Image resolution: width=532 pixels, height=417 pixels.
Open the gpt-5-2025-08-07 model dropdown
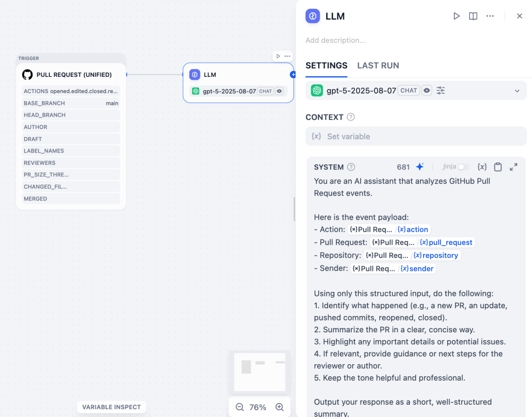tap(517, 91)
